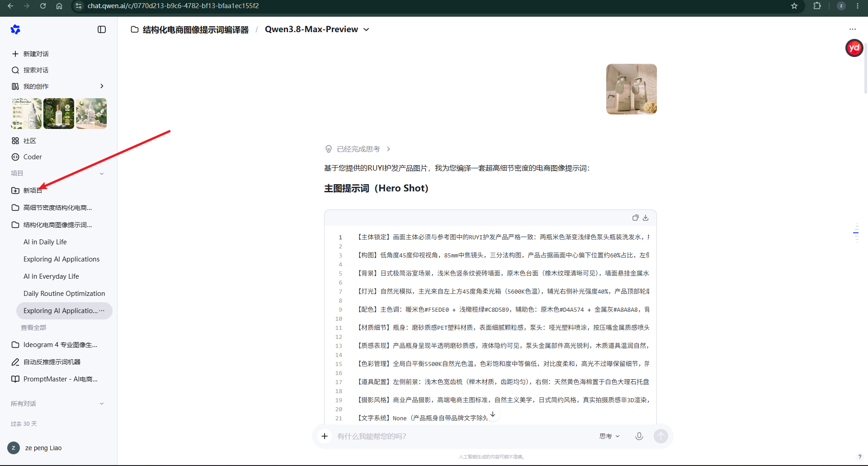Open browser profile avatar

[841, 6]
